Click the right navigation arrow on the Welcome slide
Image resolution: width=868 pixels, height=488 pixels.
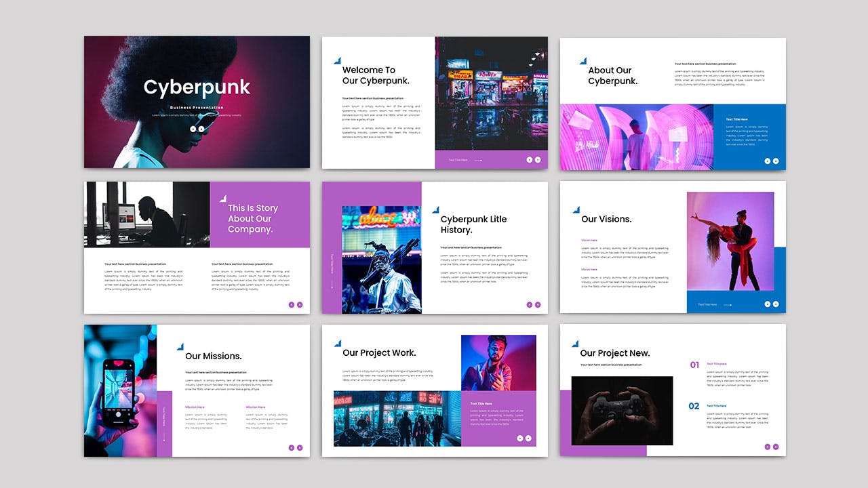coord(538,159)
